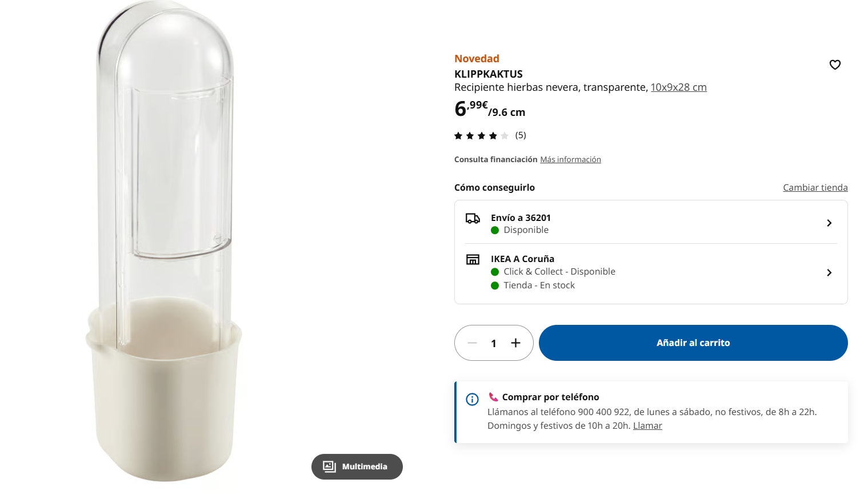Click the Llamar phone link
868x499 pixels.
[x=647, y=425]
